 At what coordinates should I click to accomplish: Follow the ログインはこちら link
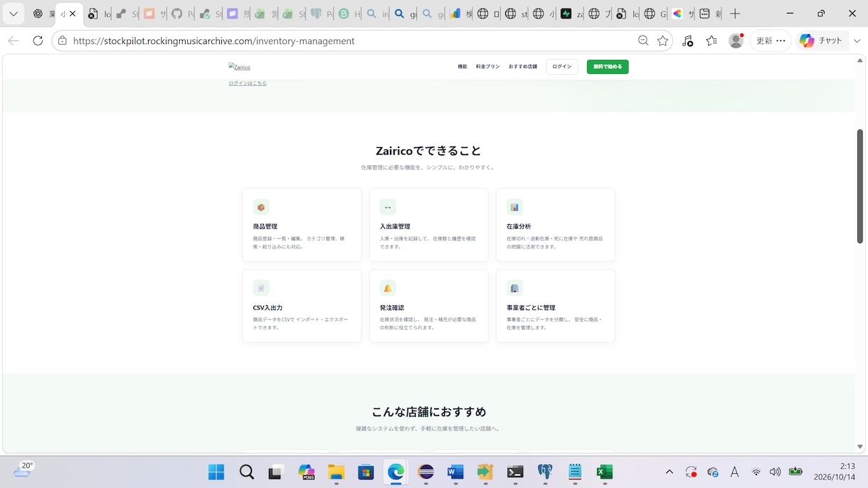click(x=248, y=83)
